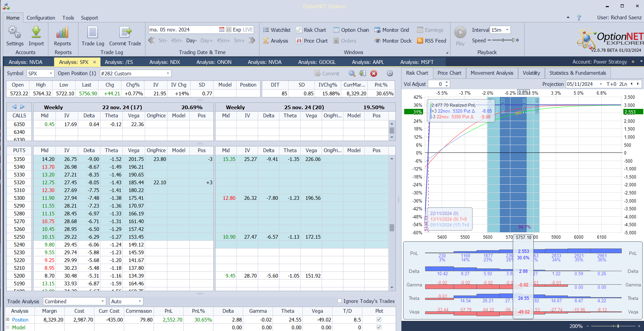644x331 pixels.
Task: Click the Commit Trade icon
Action: (125, 33)
